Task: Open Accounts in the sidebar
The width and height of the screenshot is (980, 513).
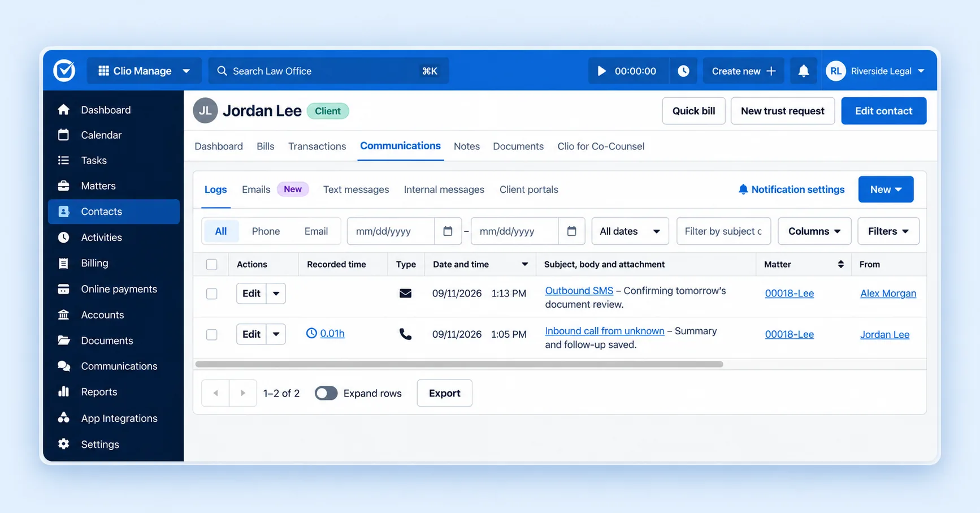Action: (114, 315)
